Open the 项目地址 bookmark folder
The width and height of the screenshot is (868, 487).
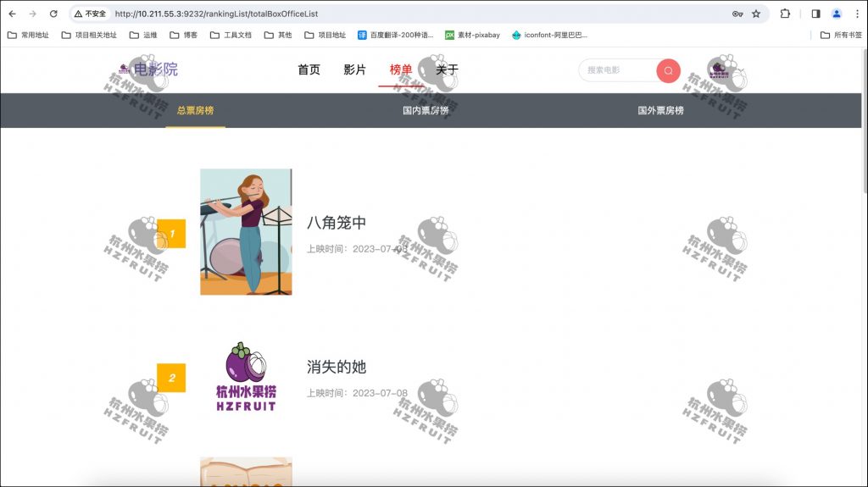(325, 35)
